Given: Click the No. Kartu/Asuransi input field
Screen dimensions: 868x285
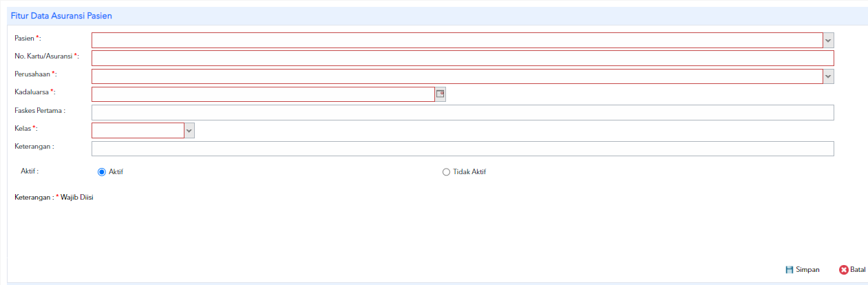Looking at the screenshot, I should click(463, 59).
